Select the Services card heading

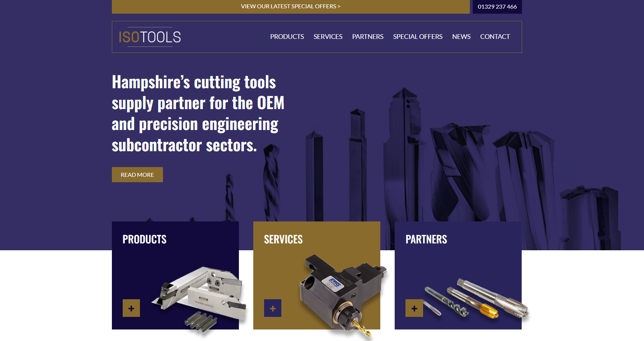[284, 239]
